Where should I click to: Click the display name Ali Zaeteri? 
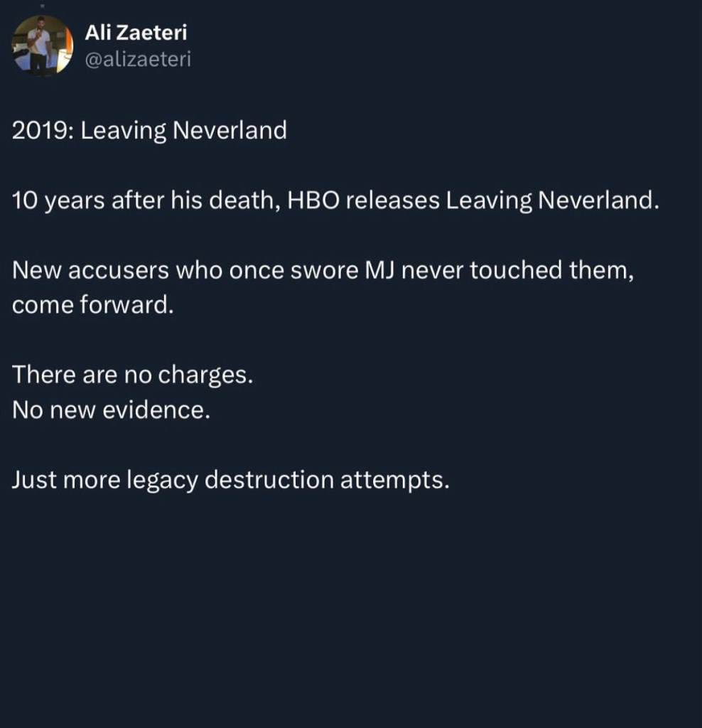coord(136,33)
